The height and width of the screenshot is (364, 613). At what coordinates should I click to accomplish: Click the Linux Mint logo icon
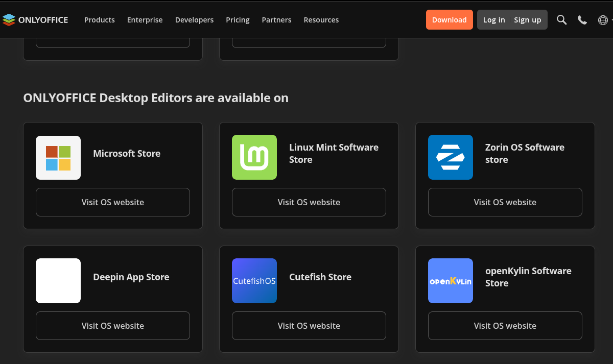(x=254, y=157)
